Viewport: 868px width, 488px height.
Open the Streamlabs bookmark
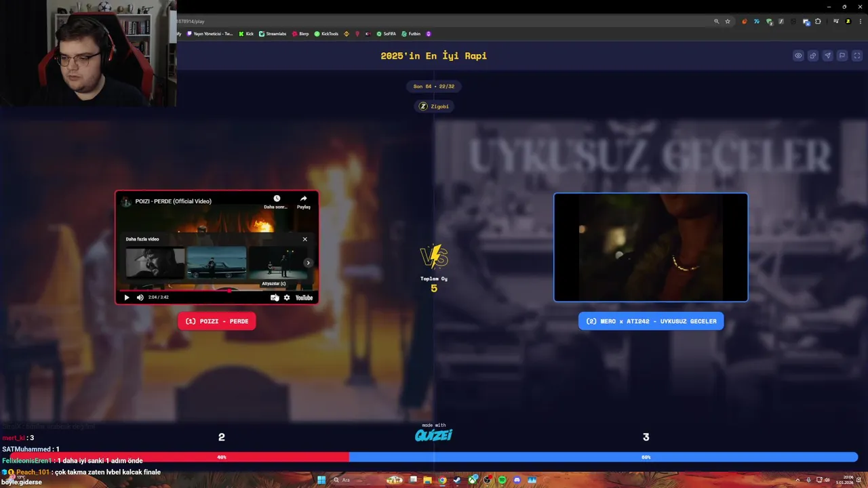273,34
